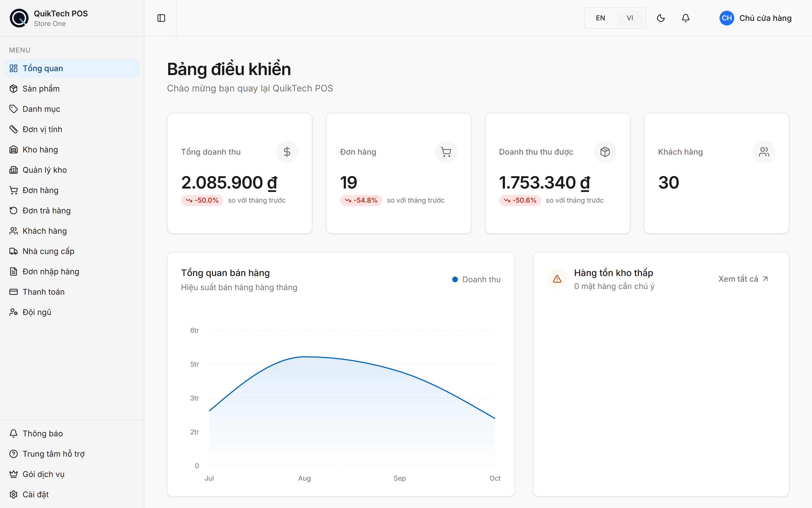
Task: Click the Nhà cung cấp truck icon
Action: [14, 251]
